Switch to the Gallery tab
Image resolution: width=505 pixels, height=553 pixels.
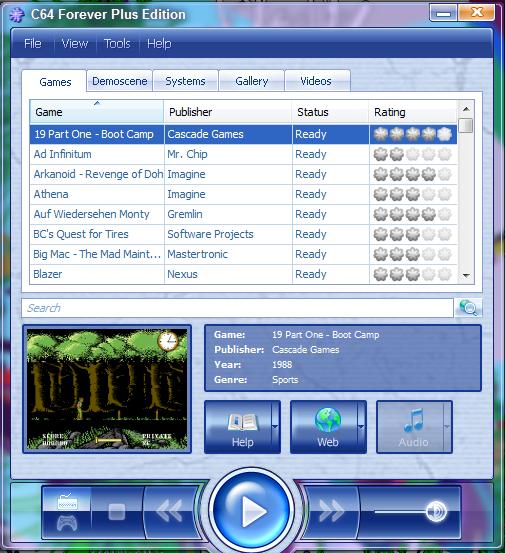[x=251, y=81]
